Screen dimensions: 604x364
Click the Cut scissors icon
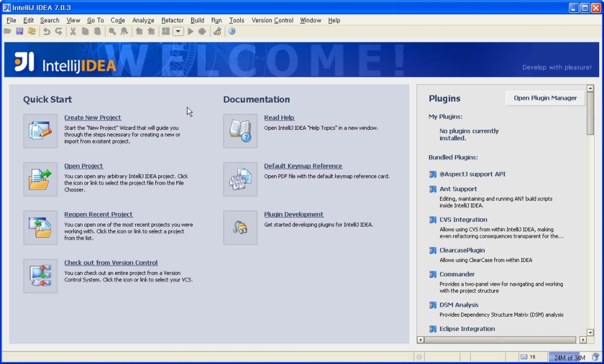coord(73,31)
